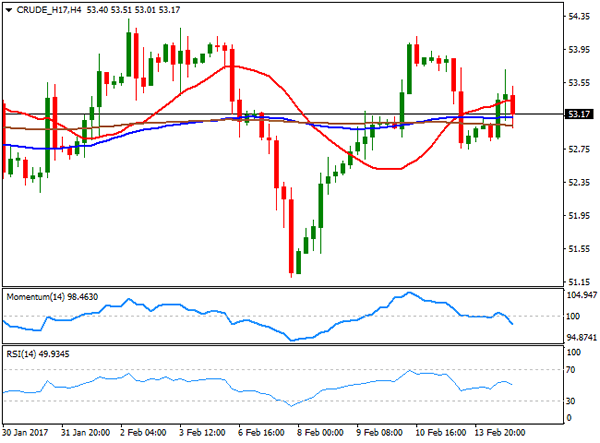Select price axis value 53.95
Viewport: 600px width, 443px height.
[579, 50]
